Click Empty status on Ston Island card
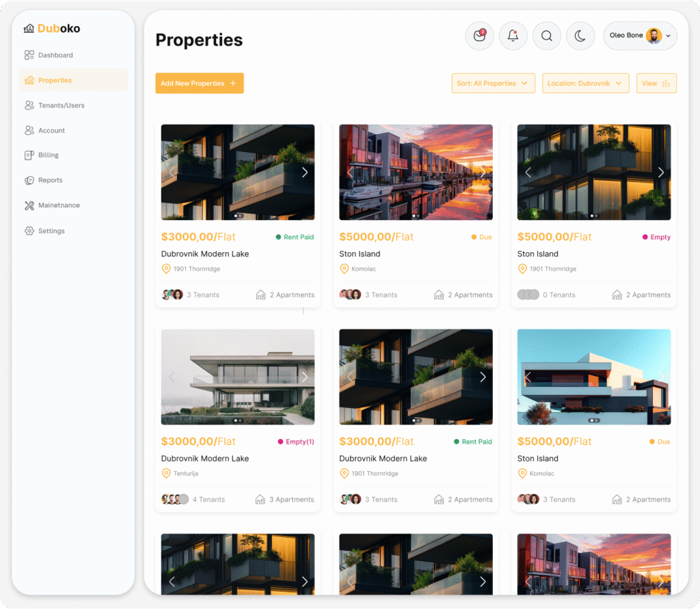Viewport: 700px width, 609px height. (656, 237)
